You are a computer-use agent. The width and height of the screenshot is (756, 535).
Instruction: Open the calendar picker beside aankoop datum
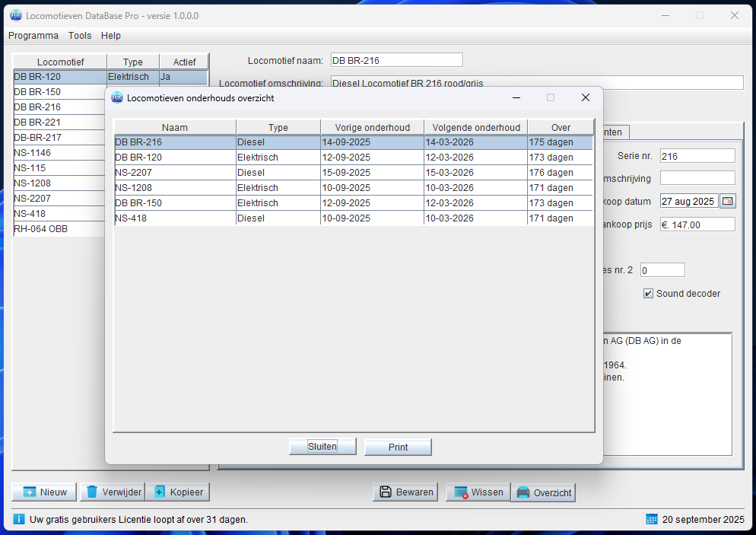pos(728,202)
